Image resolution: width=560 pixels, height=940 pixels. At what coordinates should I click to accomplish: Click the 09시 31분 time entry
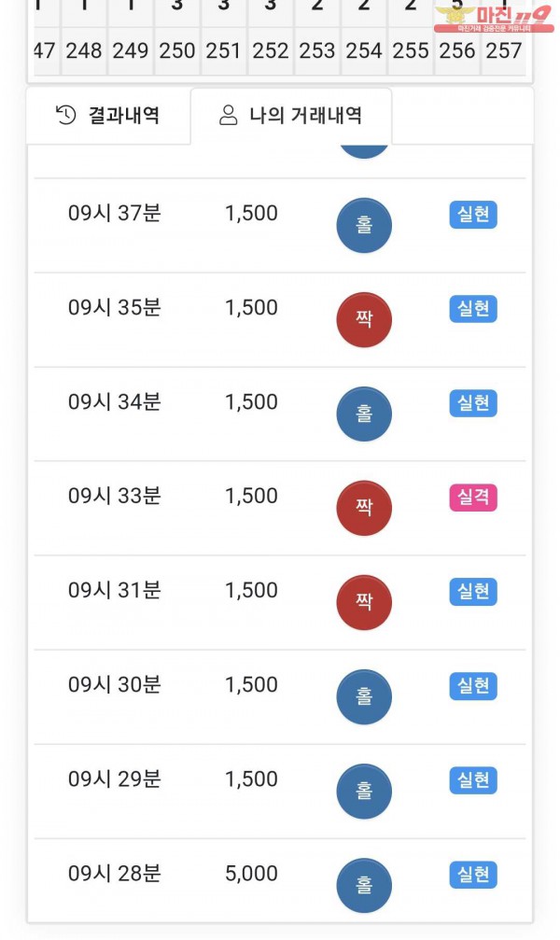114,591
